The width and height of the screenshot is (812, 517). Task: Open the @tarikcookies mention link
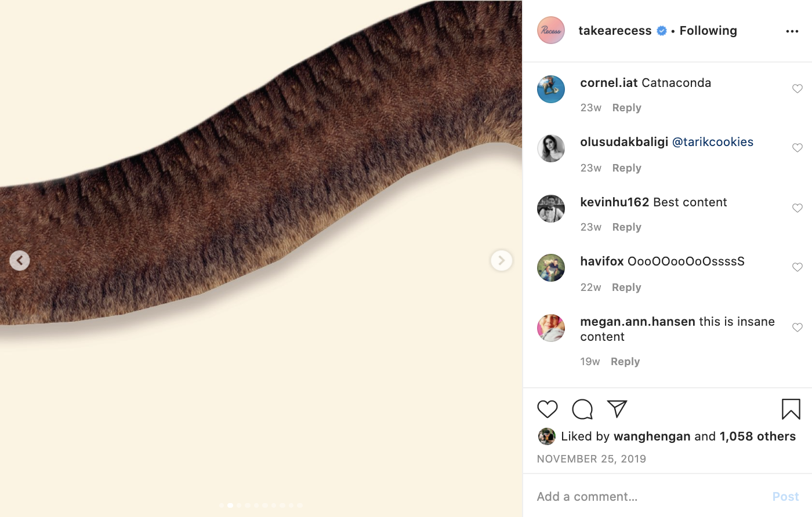point(712,142)
